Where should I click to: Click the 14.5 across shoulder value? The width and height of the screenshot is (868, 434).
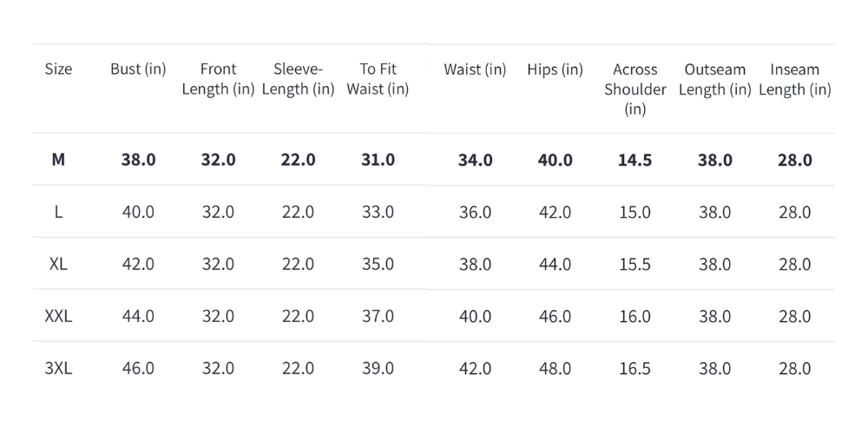click(x=635, y=160)
